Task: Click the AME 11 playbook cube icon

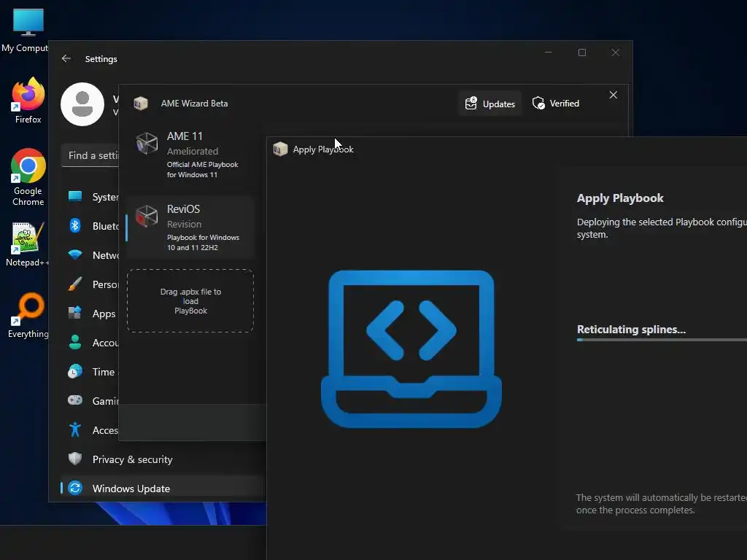Action: [x=147, y=144]
